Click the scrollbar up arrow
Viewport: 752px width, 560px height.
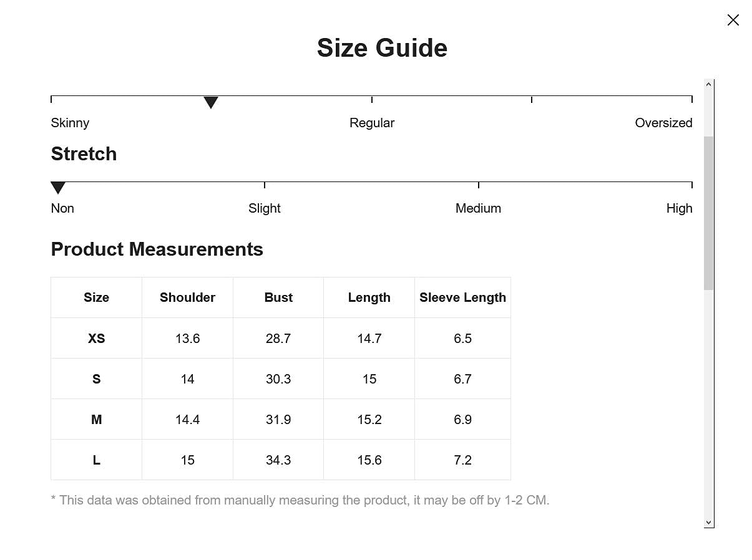tap(708, 84)
